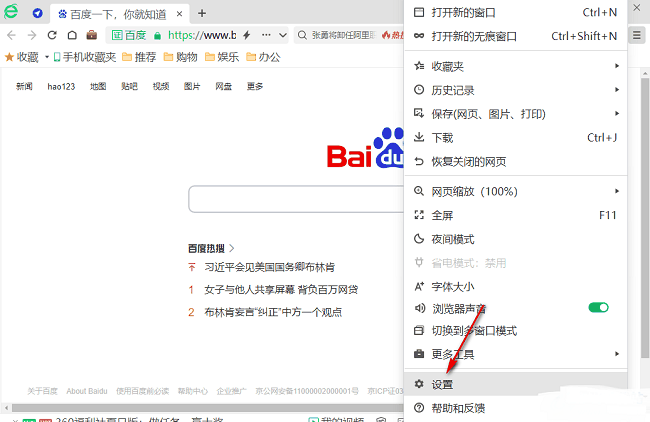This screenshot has width=650, height=422.
Task: Enable 夜间模式 from menu
Action: click(x=515, y=239)
